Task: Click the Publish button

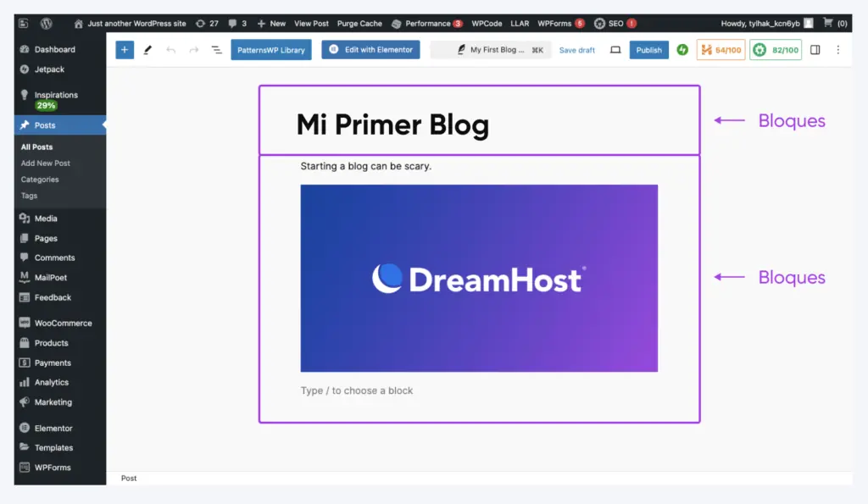Action: click(x=648, y=50)
